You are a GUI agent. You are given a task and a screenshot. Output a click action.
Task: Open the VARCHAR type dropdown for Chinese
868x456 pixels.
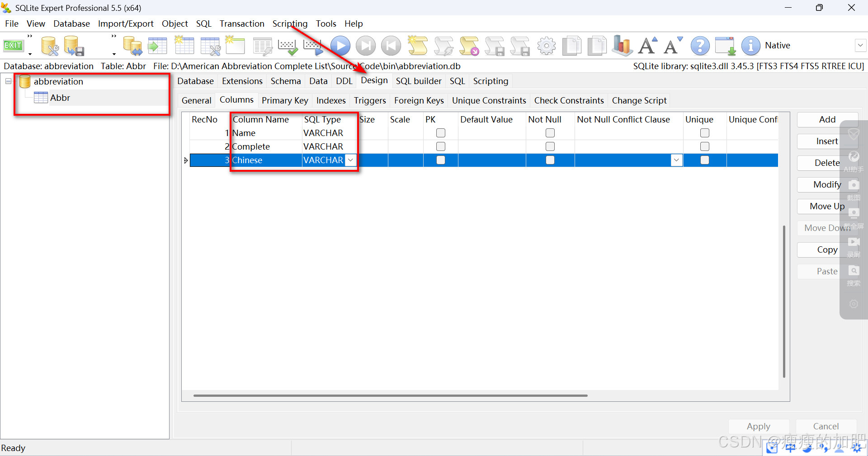pyautogui.click(x=350, y=160)
